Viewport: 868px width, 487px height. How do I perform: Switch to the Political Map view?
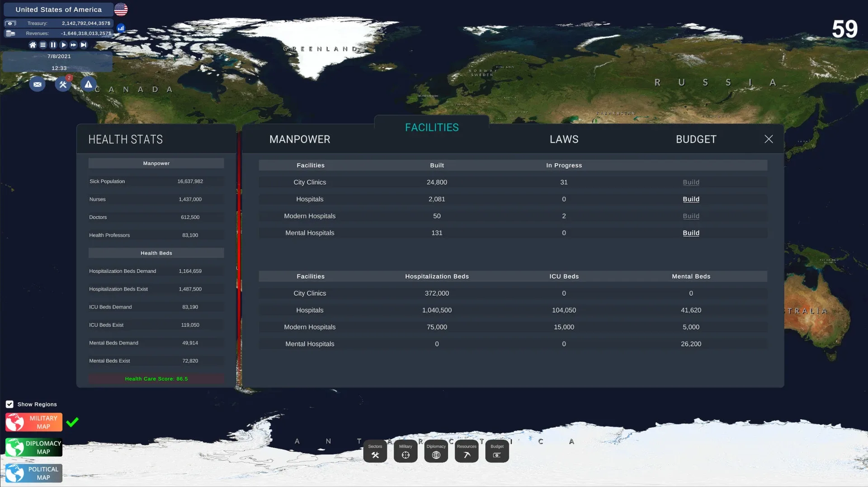pos(34,473)
